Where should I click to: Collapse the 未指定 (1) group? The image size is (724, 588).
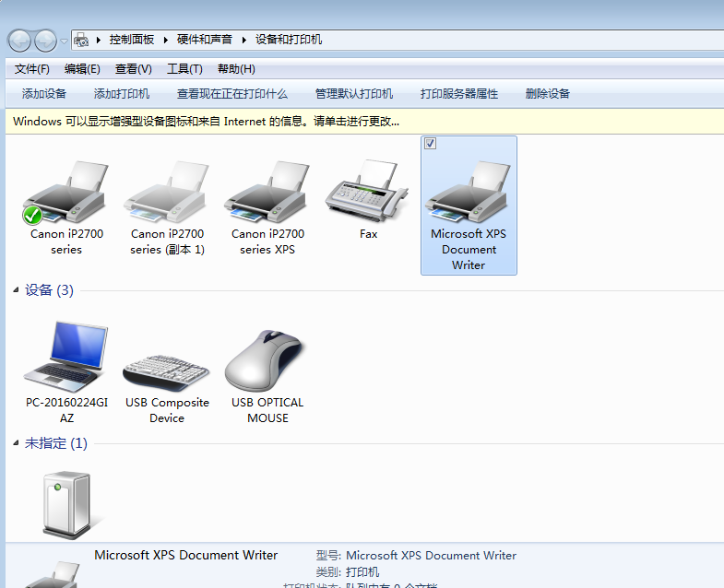tap(17, 443)
